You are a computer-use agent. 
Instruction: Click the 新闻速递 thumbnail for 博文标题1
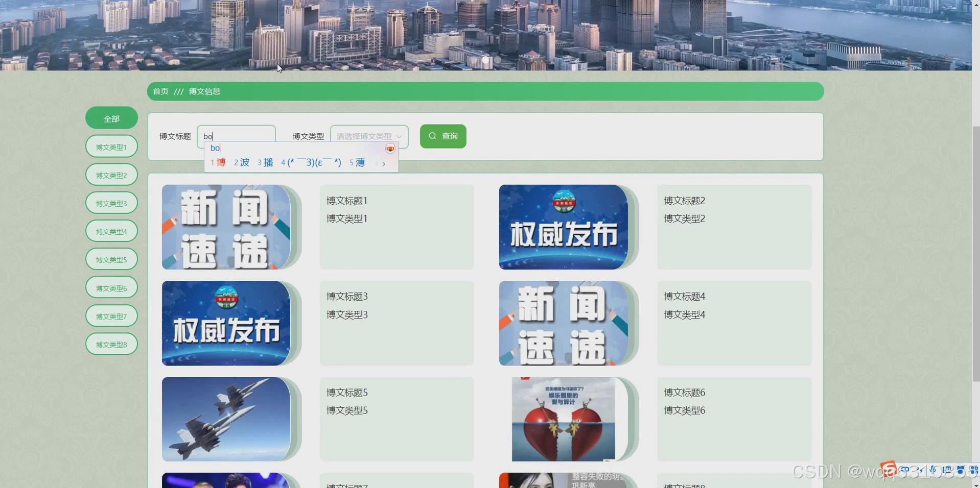[x=225, y=227]
